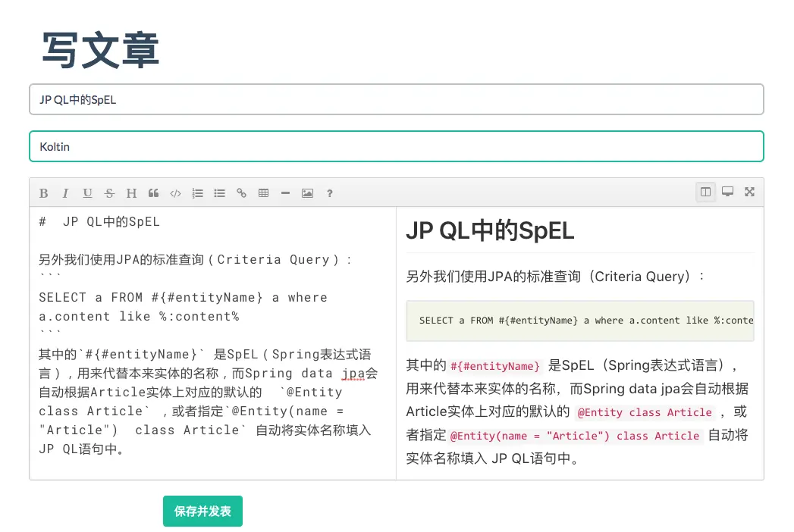Insert an image with the picture icon
794x532 pixels.
point(307,192)
